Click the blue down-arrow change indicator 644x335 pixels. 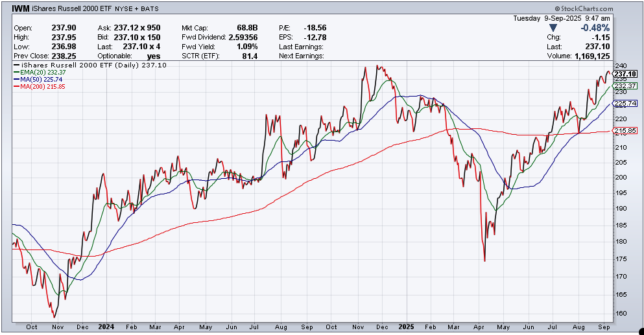(552, 28)
